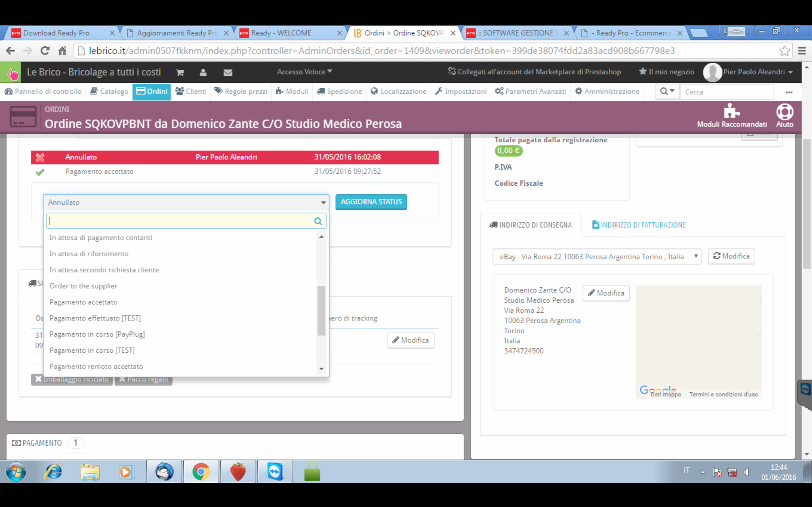Click the Aiuto lifebuoy help icon
This screenshot has width=812, height=507.
pyautogui.click(x=784, y=112)
